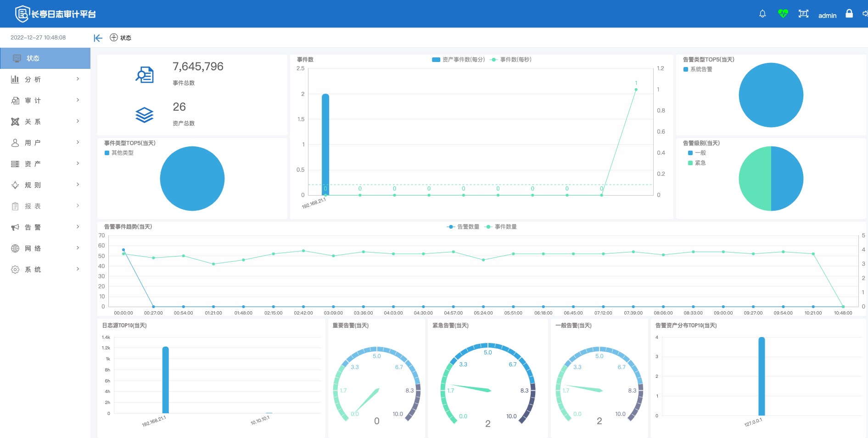
Task: Toggle 一般 legend in 告警级别 chart
Action: tap(697, 153)
